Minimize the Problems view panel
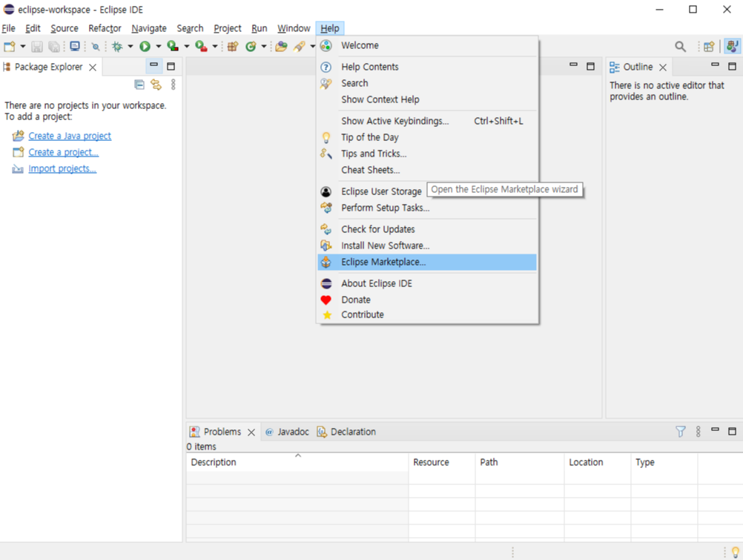The height and width of the screenshot is (560, 743). (x=715, y=429)
